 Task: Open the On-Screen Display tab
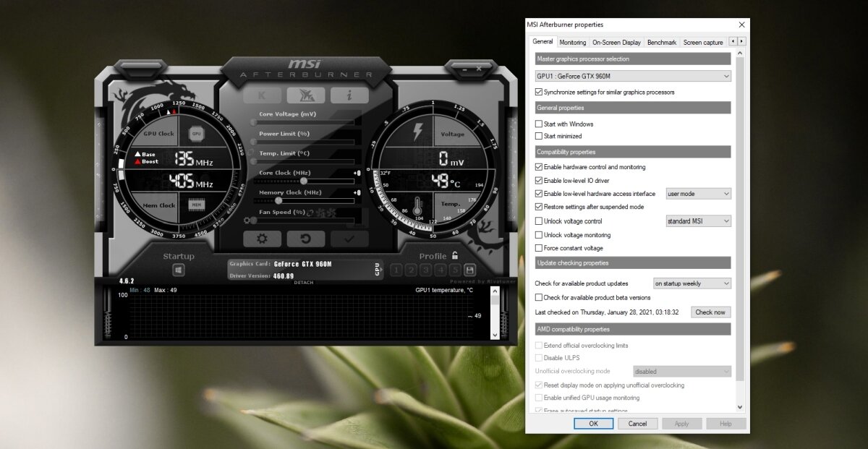[616, 43]
